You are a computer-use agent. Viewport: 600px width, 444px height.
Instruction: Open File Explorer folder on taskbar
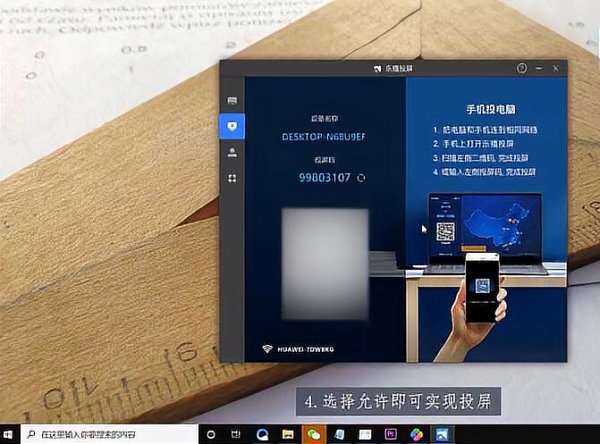(x=288, y=435)
